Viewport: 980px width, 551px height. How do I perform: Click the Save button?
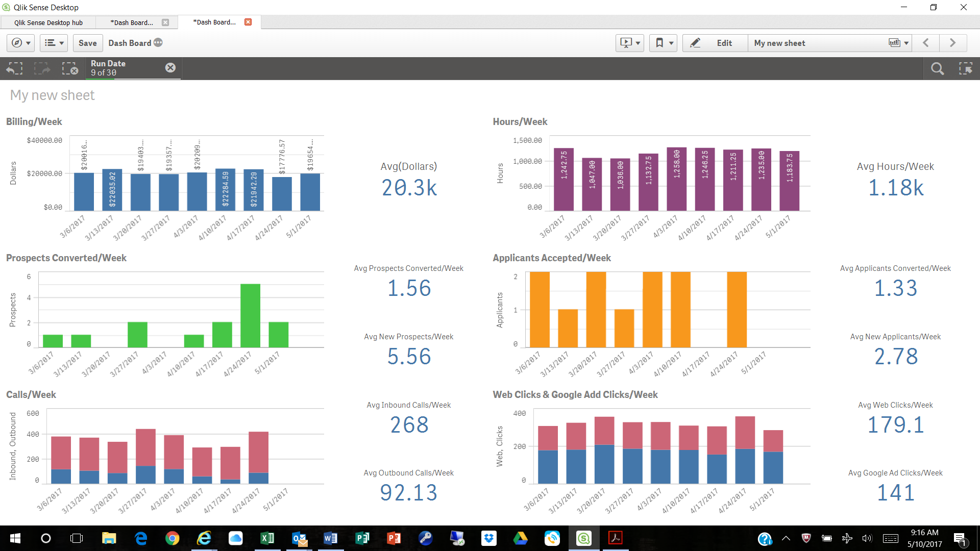click(x=87, y=43)
